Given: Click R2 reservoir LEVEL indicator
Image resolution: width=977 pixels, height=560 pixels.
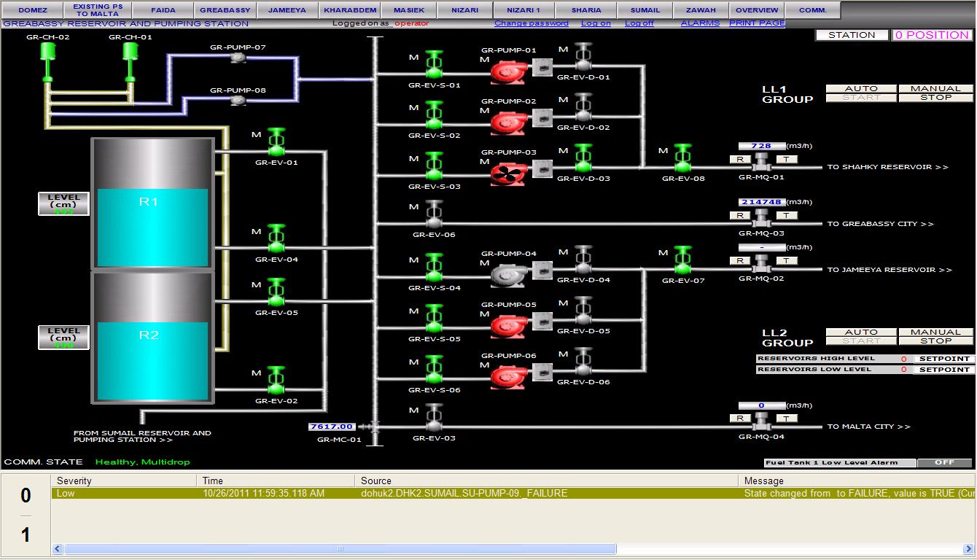Looking at the screenshot, I should (63, 338).
